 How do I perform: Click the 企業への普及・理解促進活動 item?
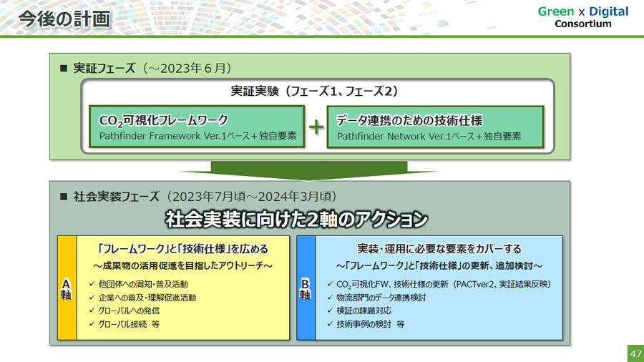(x=147, y=298)
